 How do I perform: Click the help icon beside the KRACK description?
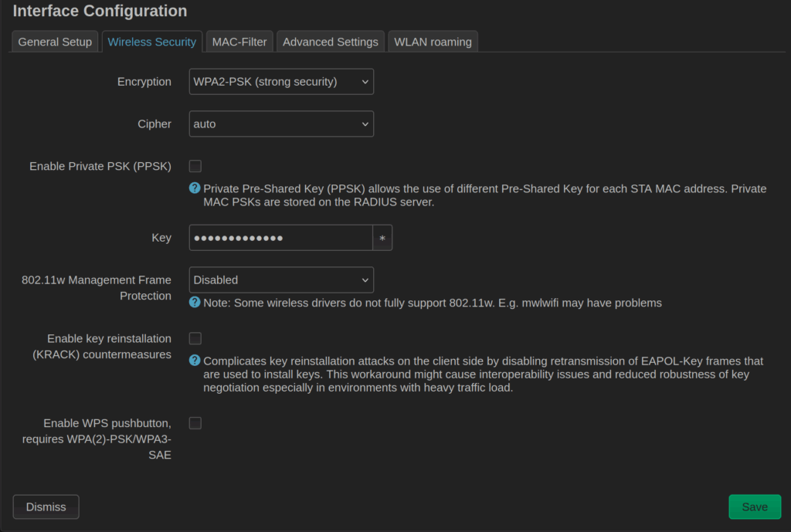(195, 360)
